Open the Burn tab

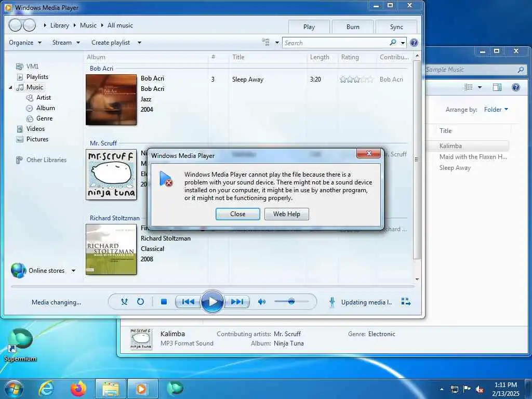click(353, 27)
